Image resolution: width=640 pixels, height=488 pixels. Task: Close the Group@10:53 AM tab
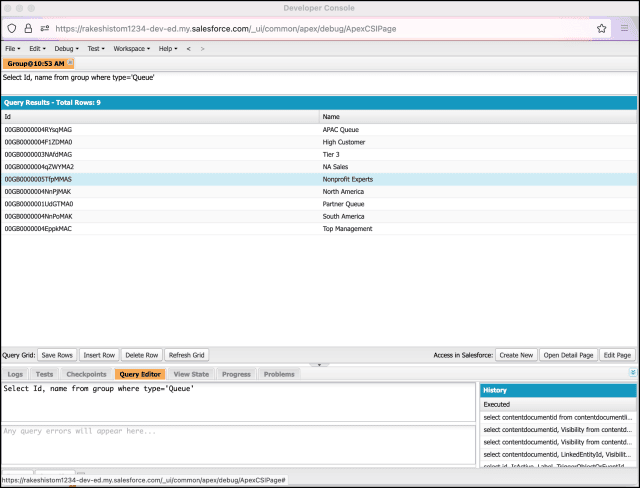click(x=70, y=62)
